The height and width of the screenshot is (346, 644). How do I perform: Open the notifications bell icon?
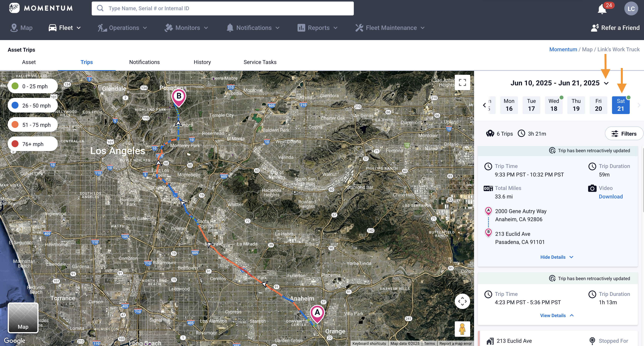(602, 9)
